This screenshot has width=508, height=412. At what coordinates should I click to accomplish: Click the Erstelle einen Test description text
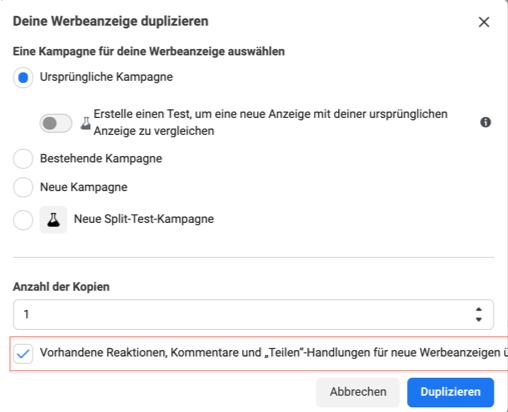pos(270,122)
